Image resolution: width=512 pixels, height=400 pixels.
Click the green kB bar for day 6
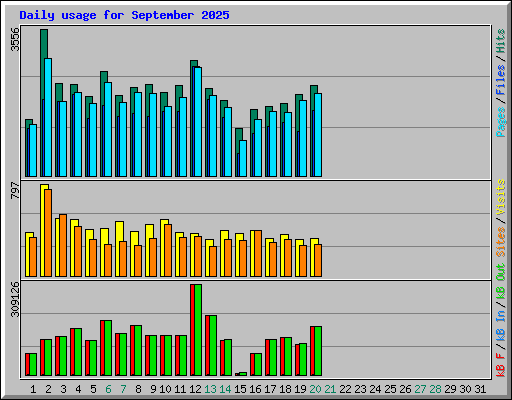108,348
